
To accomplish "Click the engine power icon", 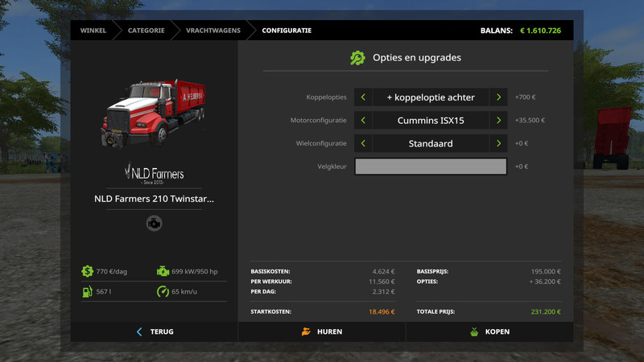I will (163, 272).
